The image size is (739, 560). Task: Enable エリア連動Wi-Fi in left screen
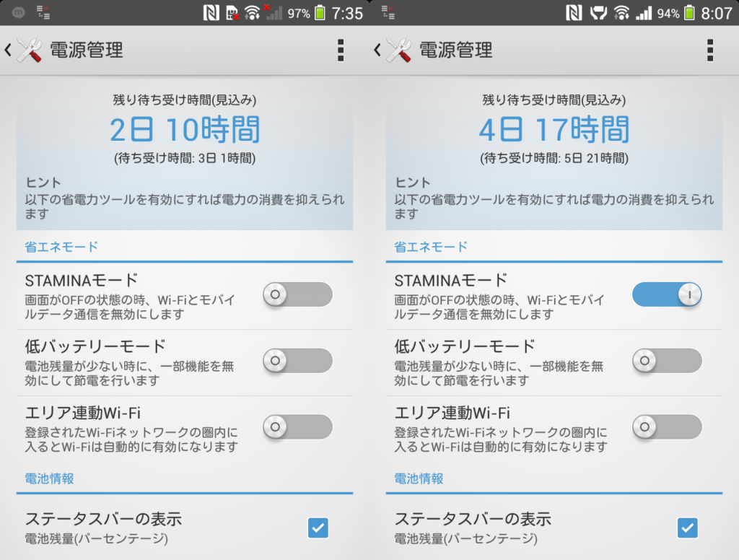pyautogui.click(x=298, y=426)
